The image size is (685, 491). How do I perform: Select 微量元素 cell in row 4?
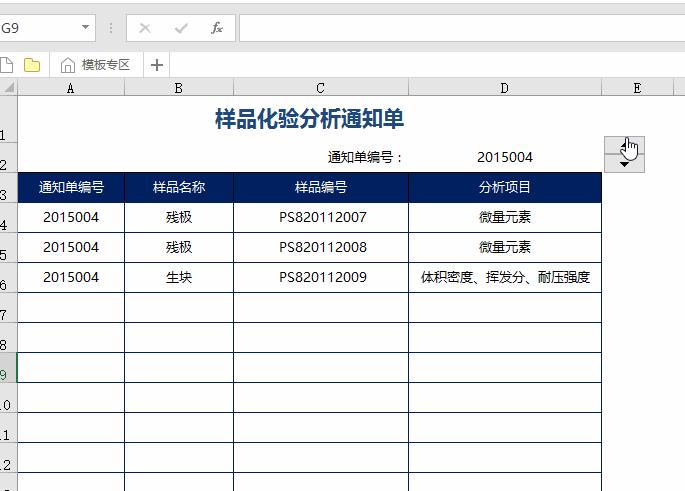click(x=505, y=217)
